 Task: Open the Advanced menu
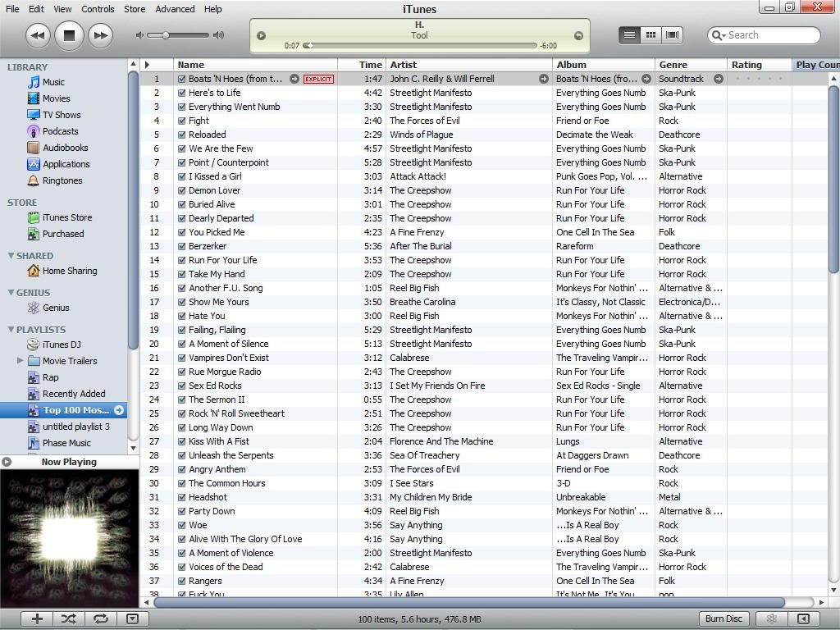175,9
